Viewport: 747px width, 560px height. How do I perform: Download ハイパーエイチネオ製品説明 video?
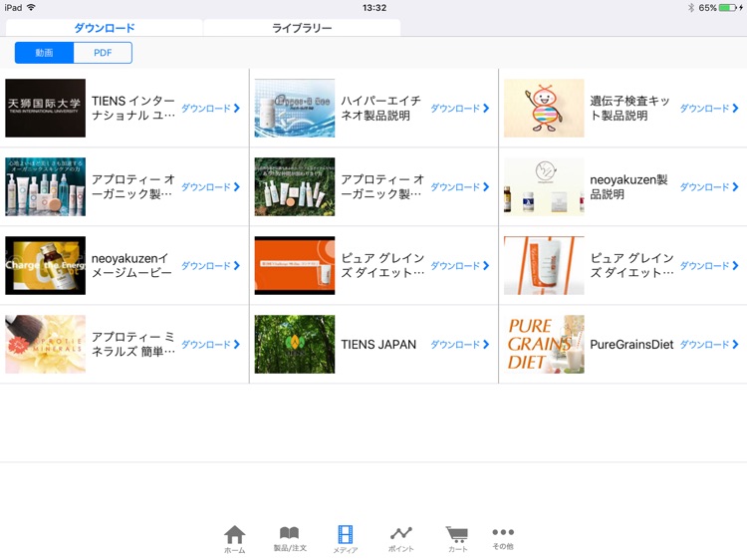point(460,109)
